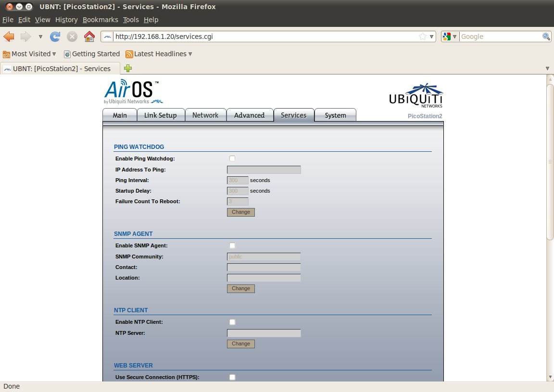The width and height of the screenshot is (554, 392).
Task: Click the NTP Server field
Action: click(264, 333)
